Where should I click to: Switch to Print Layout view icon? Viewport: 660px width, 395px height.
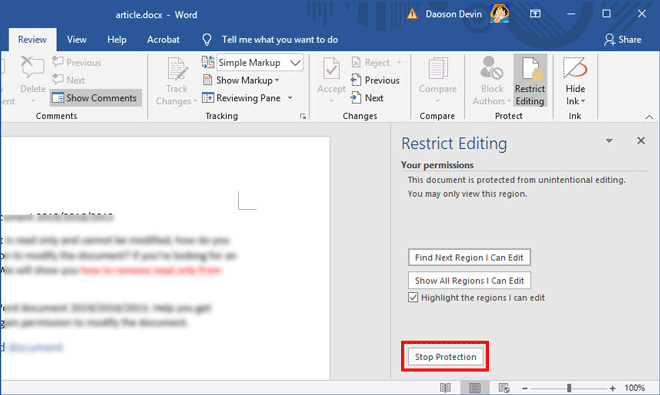click(x=475, y=388)
